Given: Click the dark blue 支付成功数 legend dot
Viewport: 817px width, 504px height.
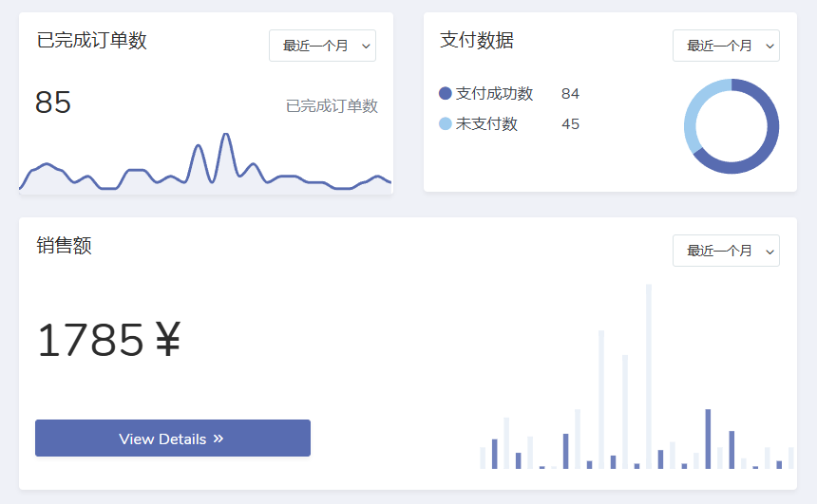Looking at the screenshot, I should click(x=446, y=94).
